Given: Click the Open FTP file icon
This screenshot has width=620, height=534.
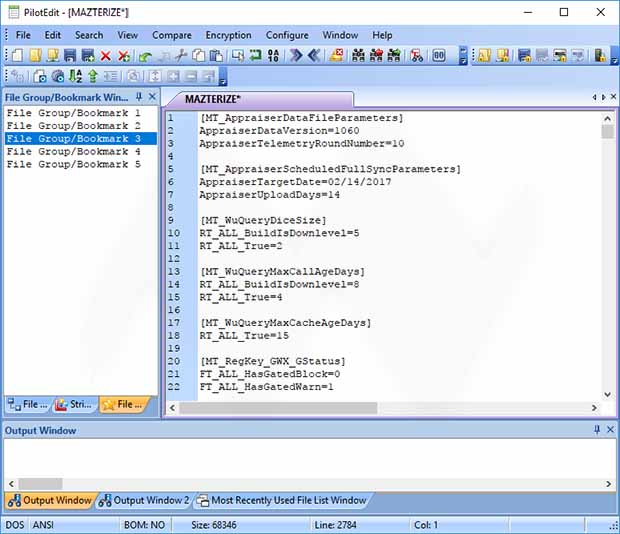Looking at the screenshot, I should [x=53, y=55].
